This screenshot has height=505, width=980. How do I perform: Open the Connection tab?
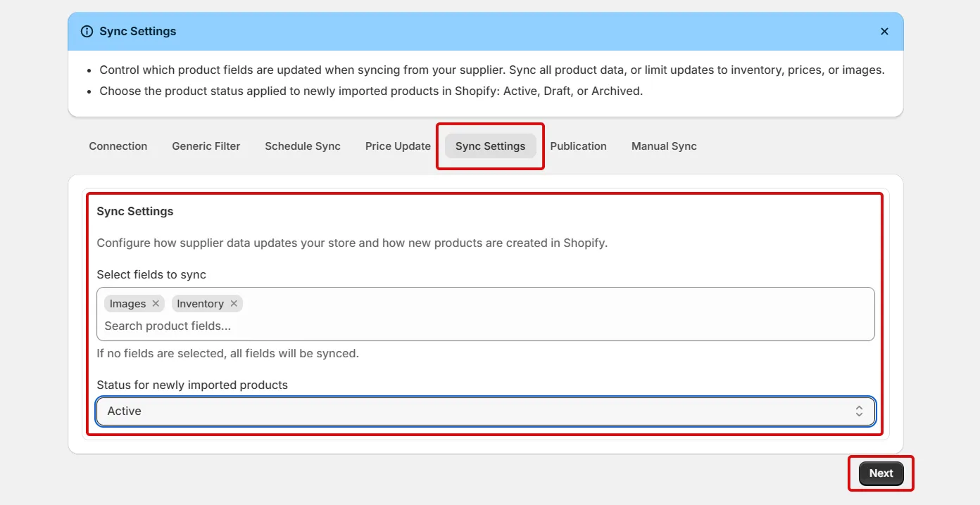pyautogui.click(x=118, y=146)
